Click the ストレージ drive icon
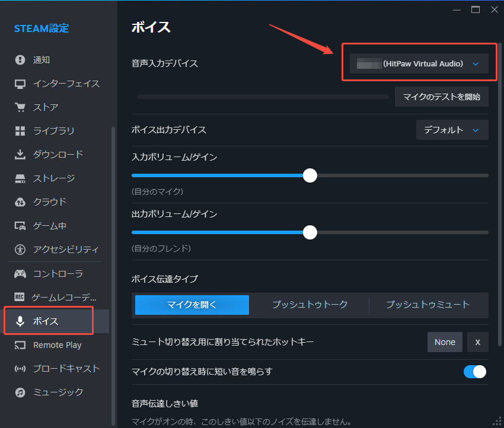 [20, 178]
